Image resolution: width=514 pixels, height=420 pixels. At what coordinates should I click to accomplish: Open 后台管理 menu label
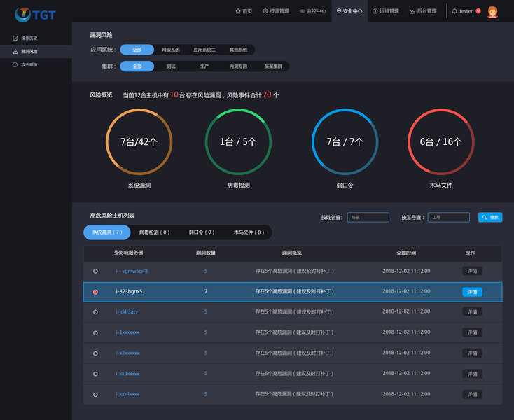426,11
